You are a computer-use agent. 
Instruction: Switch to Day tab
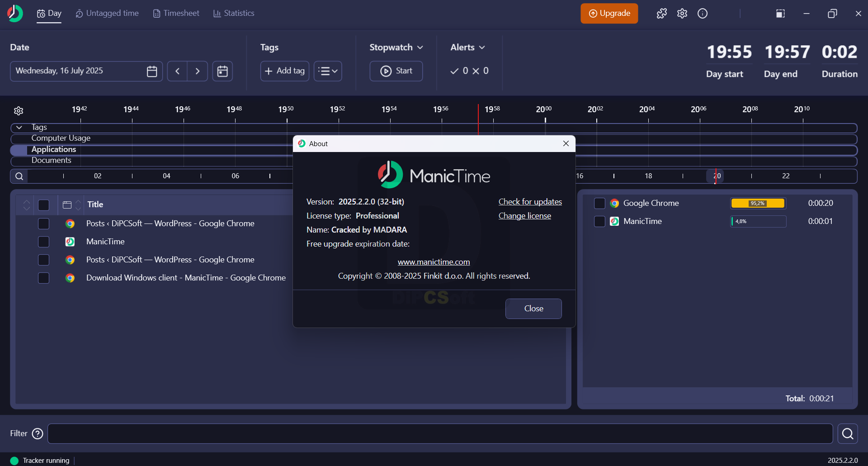(x=49, y=13)
